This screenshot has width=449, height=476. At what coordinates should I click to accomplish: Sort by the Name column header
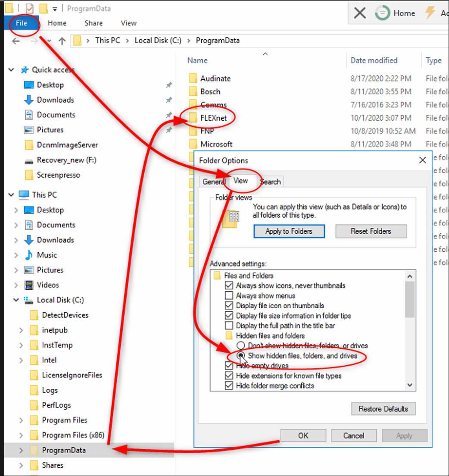click(197, 60)
